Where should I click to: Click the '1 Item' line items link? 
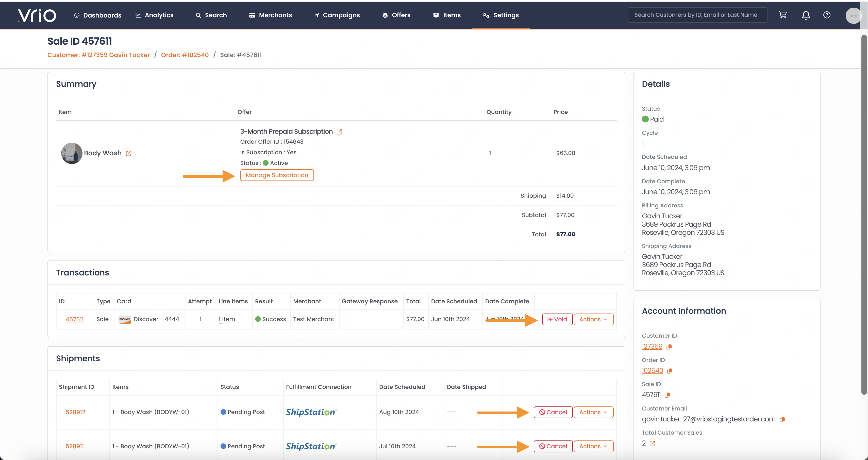point(227,319)
